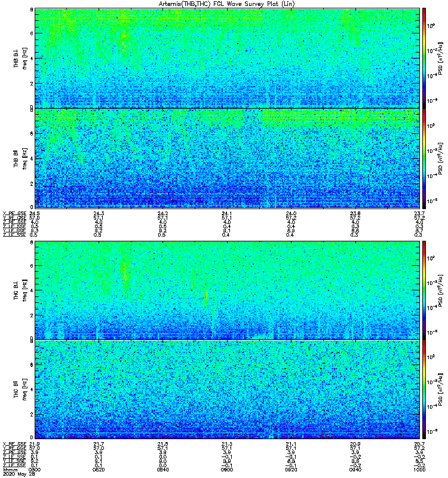This screenshot has height=478, width=448.
Task: Click the color bar beside the THC B⊥ panel
Action: pyautogui.click(x=424, y=290)
